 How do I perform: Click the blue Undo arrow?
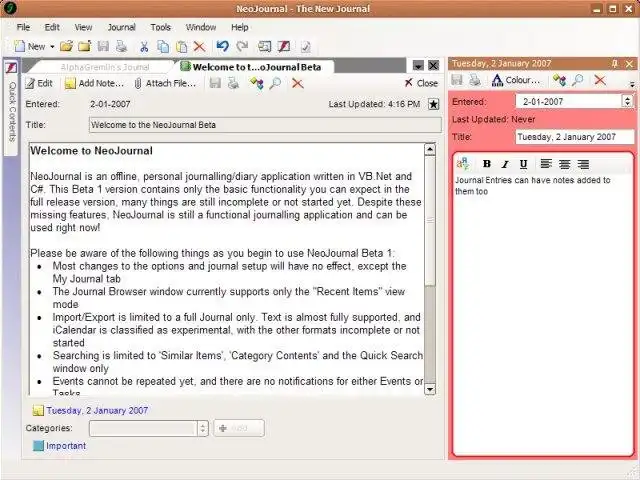[222, 46]
